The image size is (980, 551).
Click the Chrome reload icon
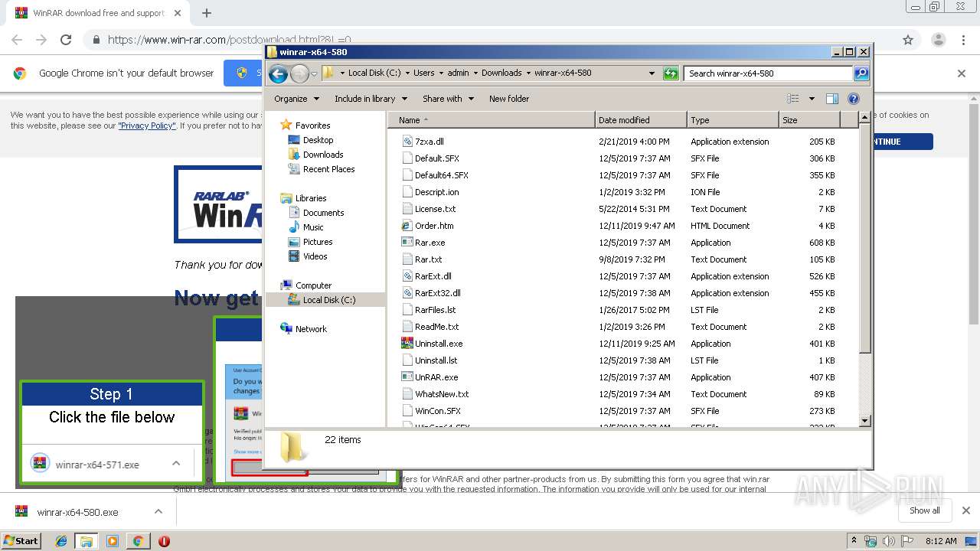pos(66,40)
